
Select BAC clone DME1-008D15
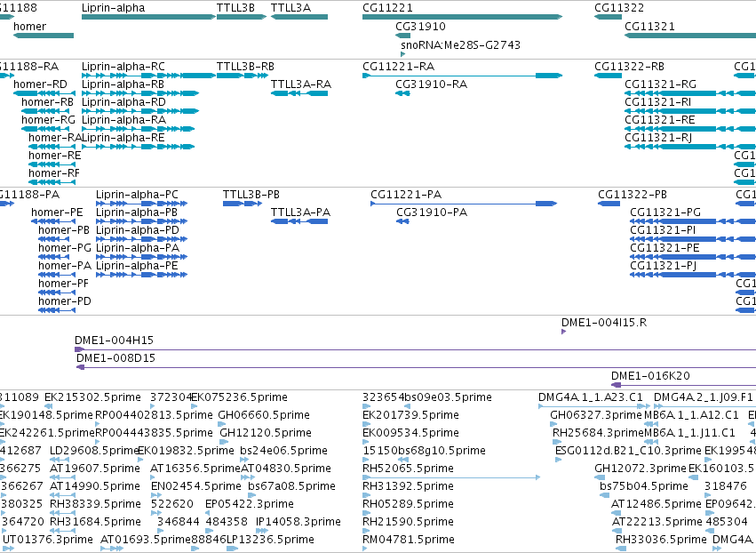tap(115, 358)
